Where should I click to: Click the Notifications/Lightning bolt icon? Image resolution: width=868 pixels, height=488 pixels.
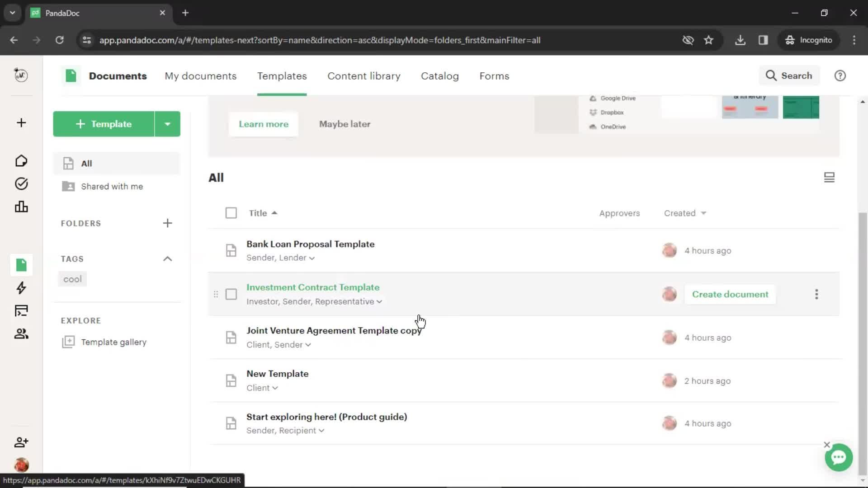click(x=21, y=288)
